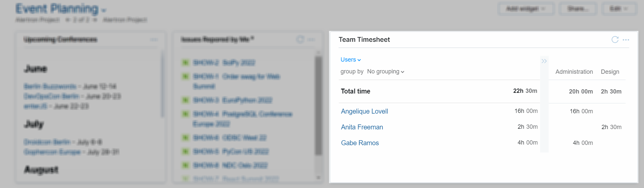
Task: Open Upcoming Conferences widget options menu
Action: [x=154, y=40]
